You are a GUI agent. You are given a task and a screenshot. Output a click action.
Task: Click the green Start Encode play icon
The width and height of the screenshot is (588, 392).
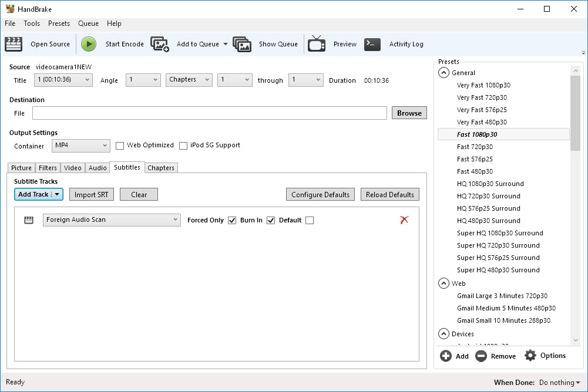89,44
